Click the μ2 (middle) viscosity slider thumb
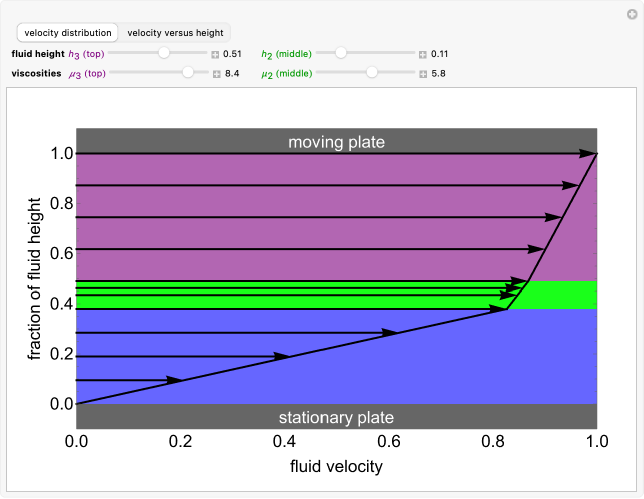644x499 pixels. 372,72
